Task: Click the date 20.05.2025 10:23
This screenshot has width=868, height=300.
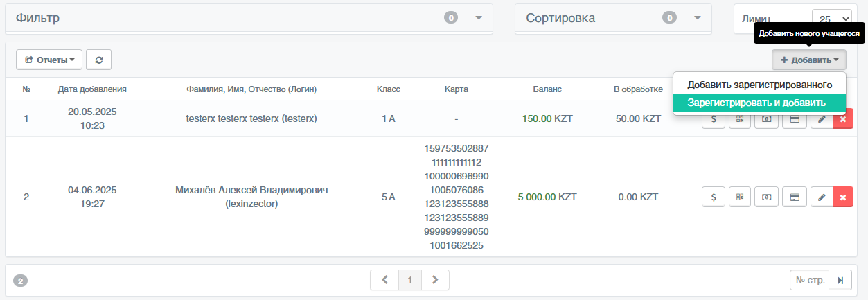Action: [x=92, y=118]
